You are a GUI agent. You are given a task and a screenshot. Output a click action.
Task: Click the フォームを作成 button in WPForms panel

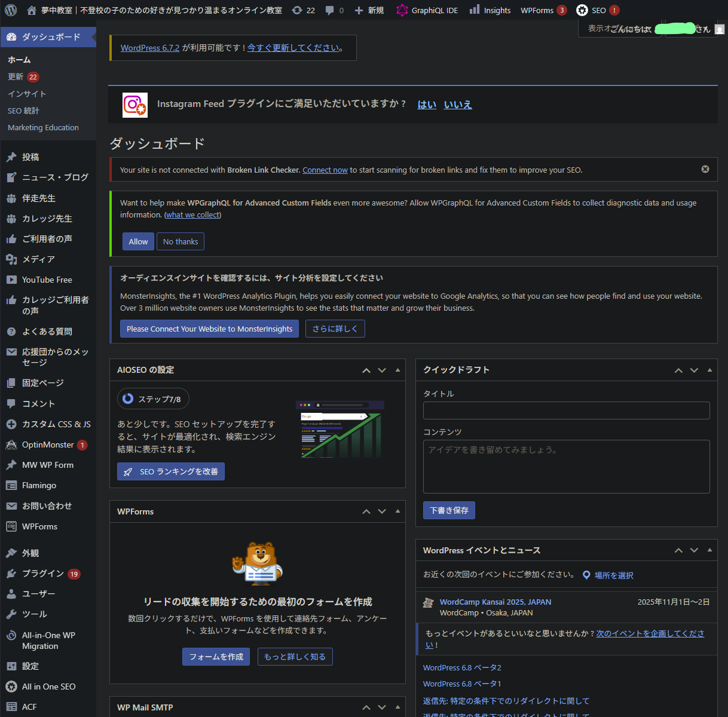(x=216, y=656)
